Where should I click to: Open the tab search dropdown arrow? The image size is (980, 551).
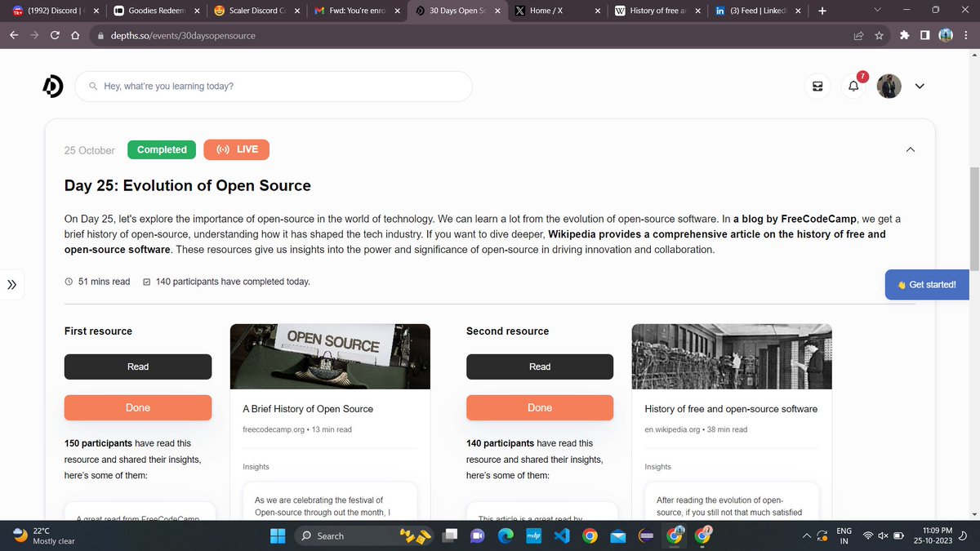[x=878, y=11]
